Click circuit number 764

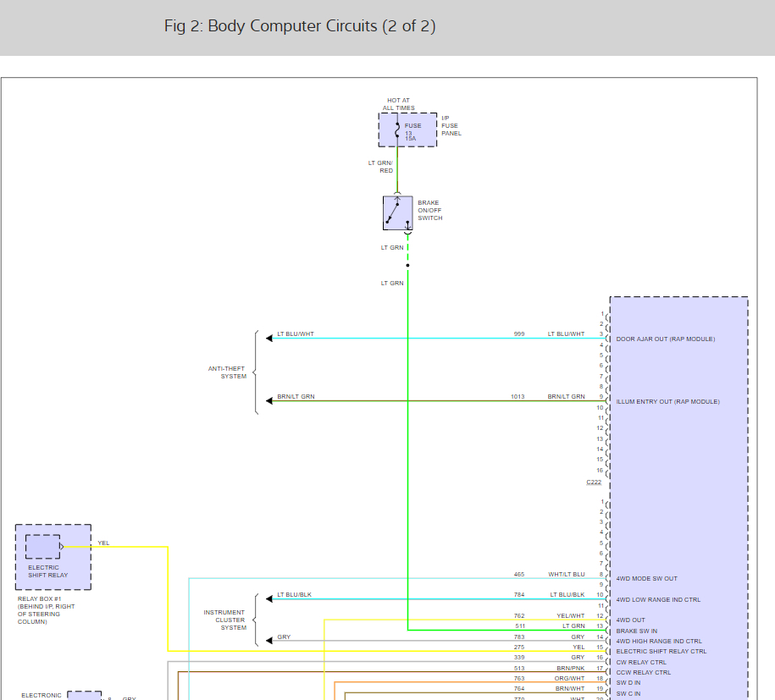(519, 689)
